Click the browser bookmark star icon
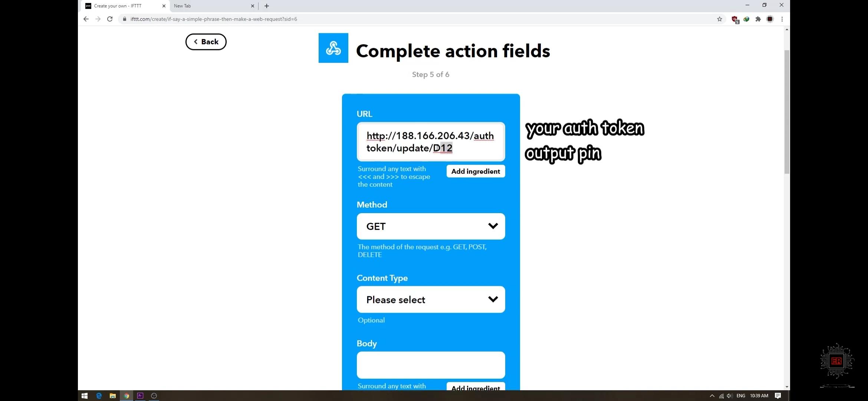The width and height of the screenshot is (868, 401). [719, 19]
